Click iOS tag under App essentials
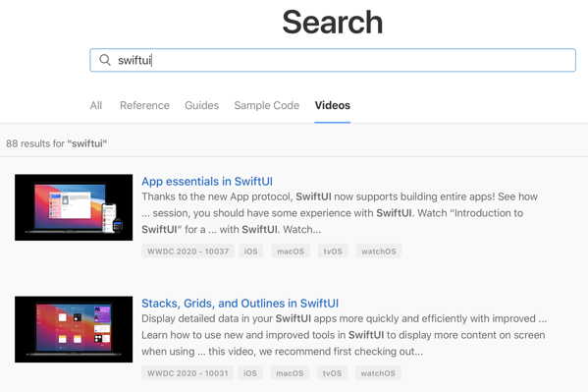The image size is (588, 392). pos(251,252)
